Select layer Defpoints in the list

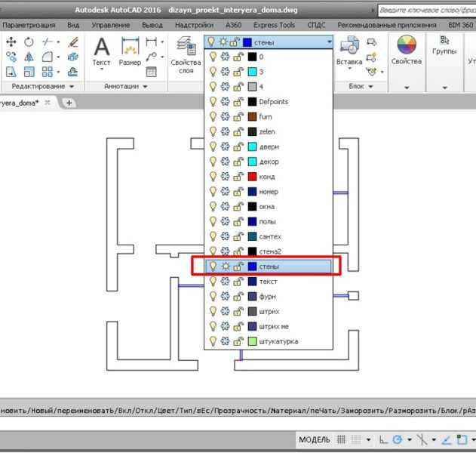tap(269, 102)
